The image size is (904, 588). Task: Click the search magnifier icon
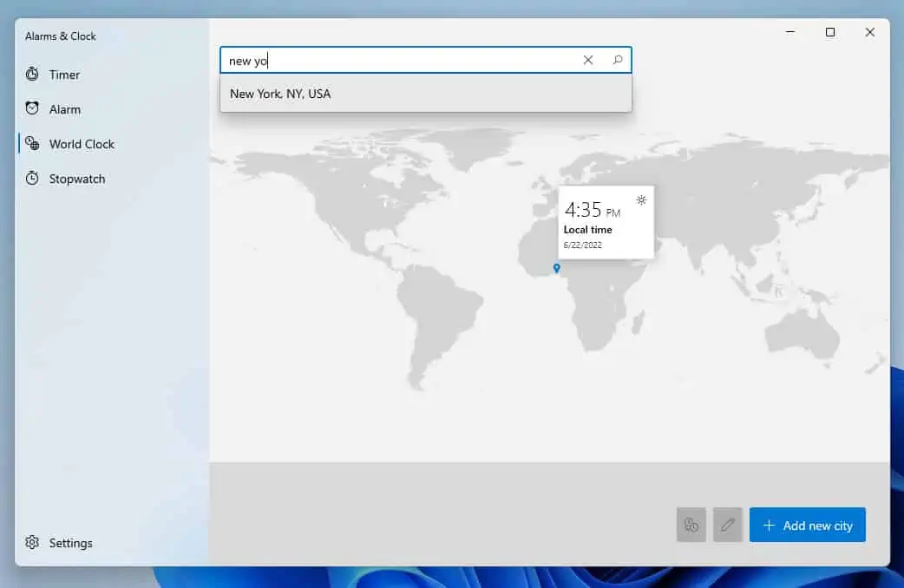point(618,60)
